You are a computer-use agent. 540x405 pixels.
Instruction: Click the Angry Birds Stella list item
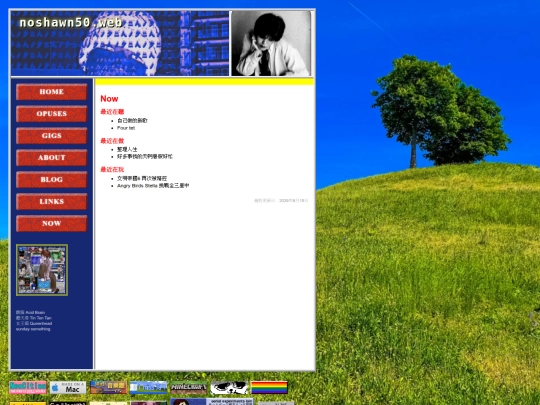pyautogui.click(x=153, y=186)
